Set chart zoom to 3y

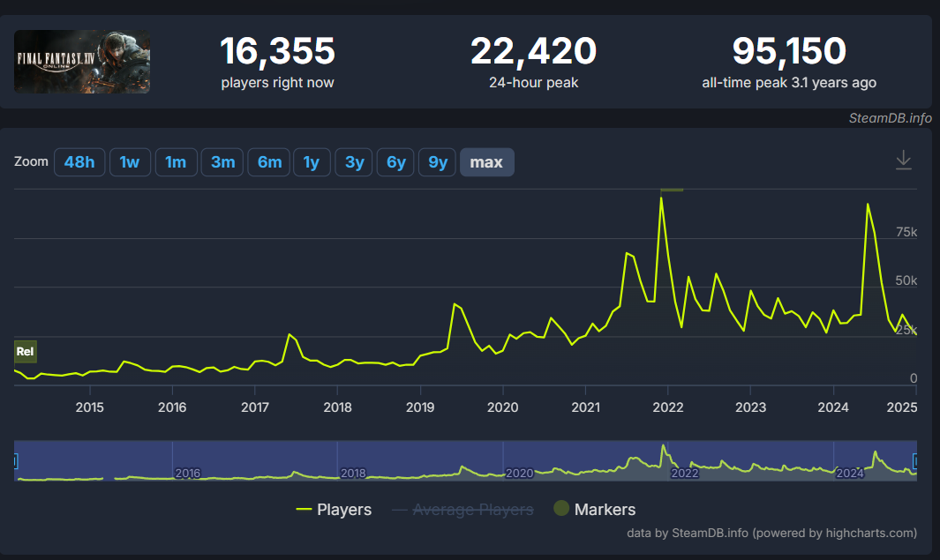(354, 162)
